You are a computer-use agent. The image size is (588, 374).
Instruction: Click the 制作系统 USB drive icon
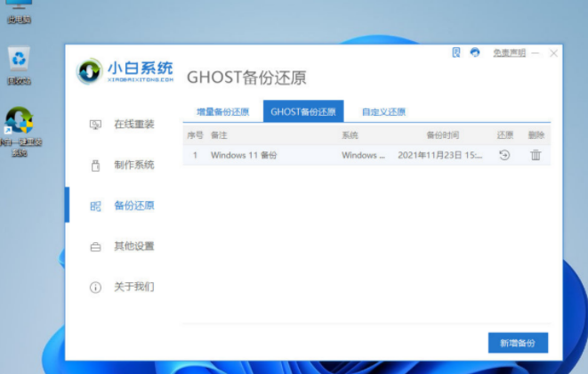point(95,166)
